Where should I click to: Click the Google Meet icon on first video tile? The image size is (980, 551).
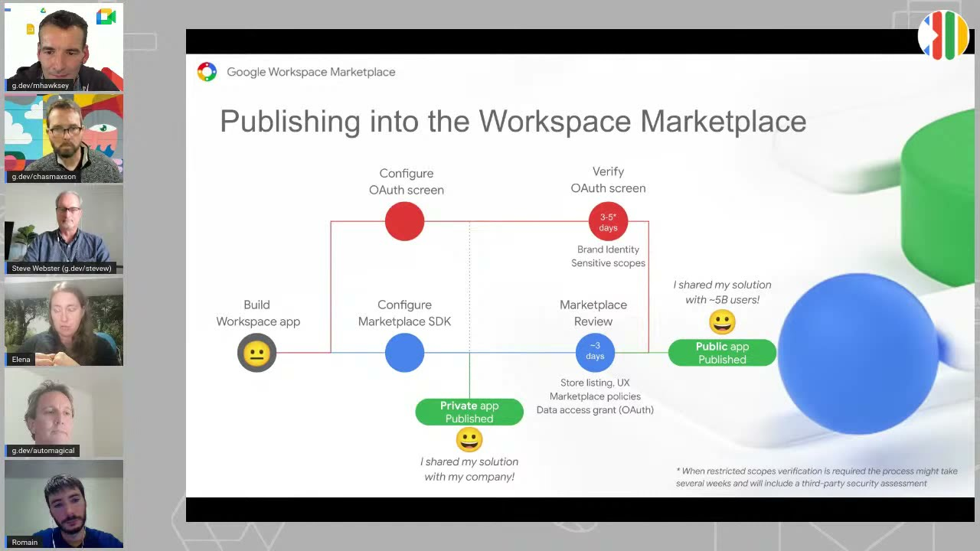point(106,17)
